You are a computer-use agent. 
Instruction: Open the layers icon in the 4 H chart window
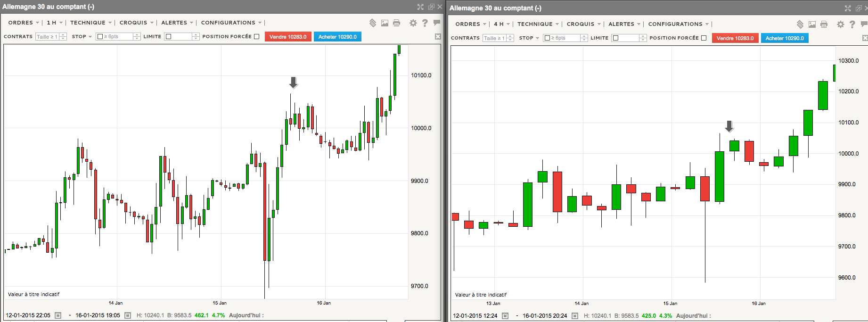pyautogui.click(x=800, y=25)
